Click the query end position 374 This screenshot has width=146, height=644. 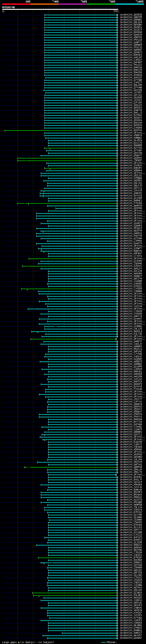tap(115, 11)
